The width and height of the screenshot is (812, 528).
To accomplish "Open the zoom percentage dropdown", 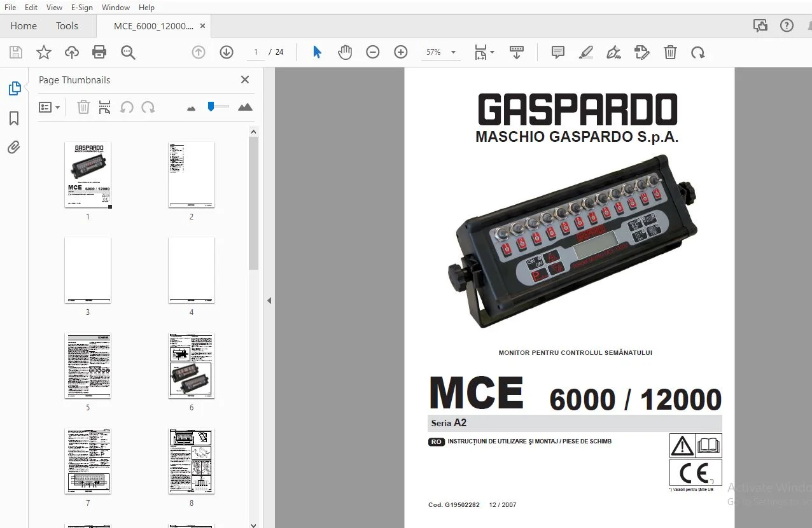I will click(x=453, y=52).
